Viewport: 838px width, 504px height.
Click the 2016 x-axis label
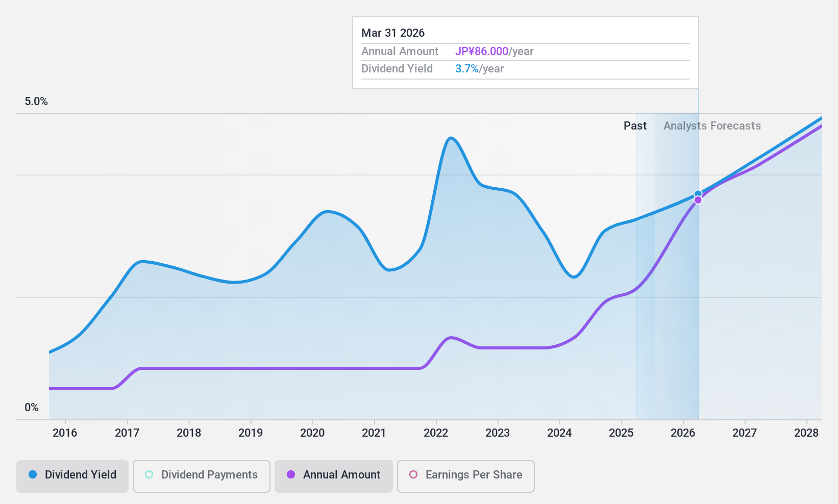click(x=65, y=433)
